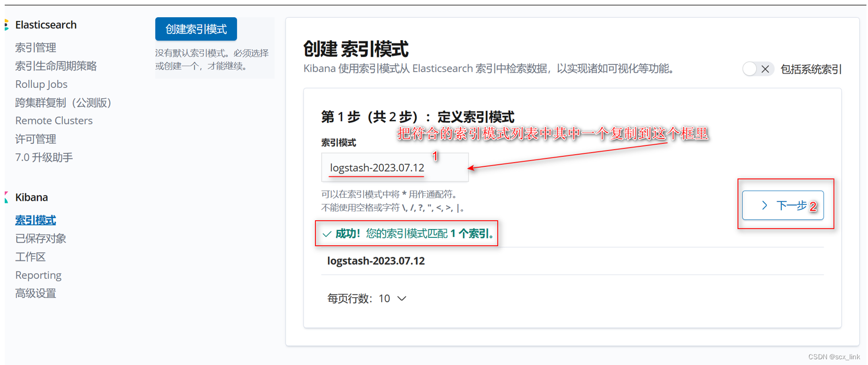Go to 工作区 in Kibana section
Screen dimensions: 868x365
pyautogui.click(x=30, y=257)
